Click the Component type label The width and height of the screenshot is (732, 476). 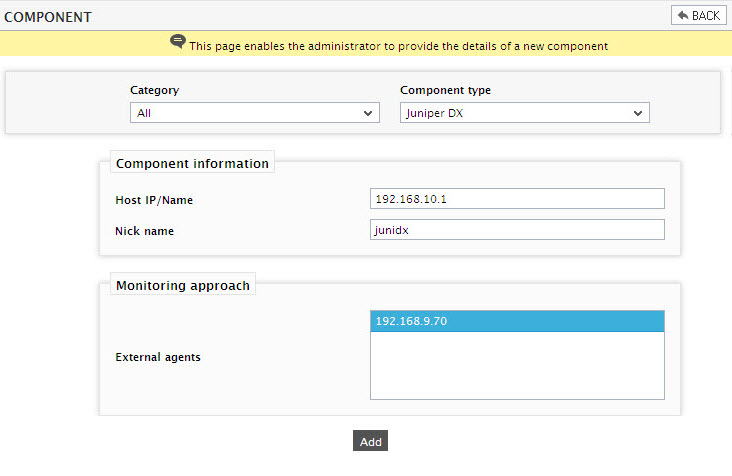point(445,90)
